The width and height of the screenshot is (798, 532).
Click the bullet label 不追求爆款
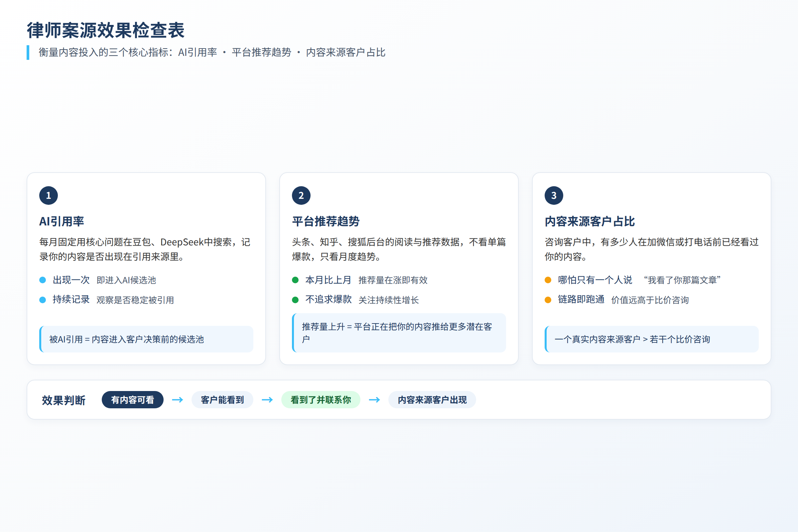(x=329, y=300)
